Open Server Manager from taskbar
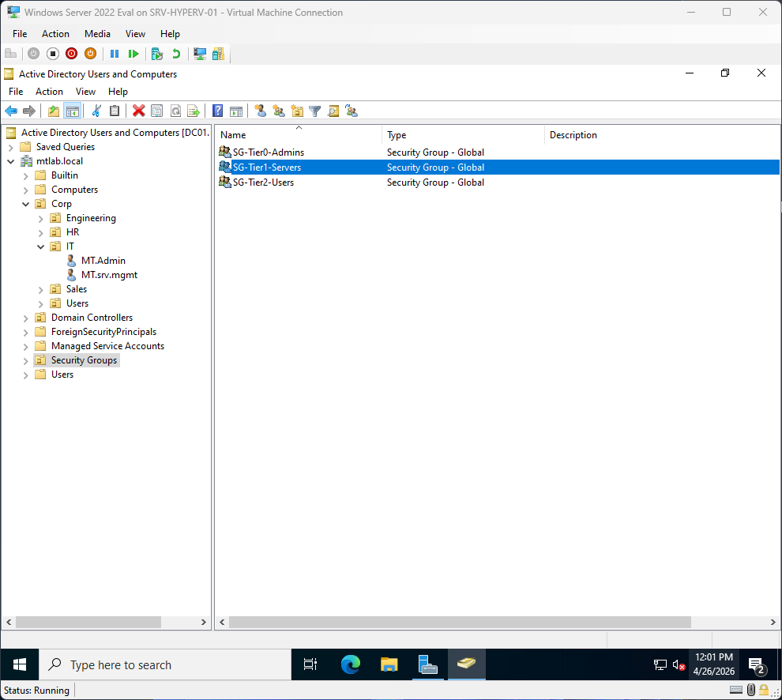 pos(427,664)
